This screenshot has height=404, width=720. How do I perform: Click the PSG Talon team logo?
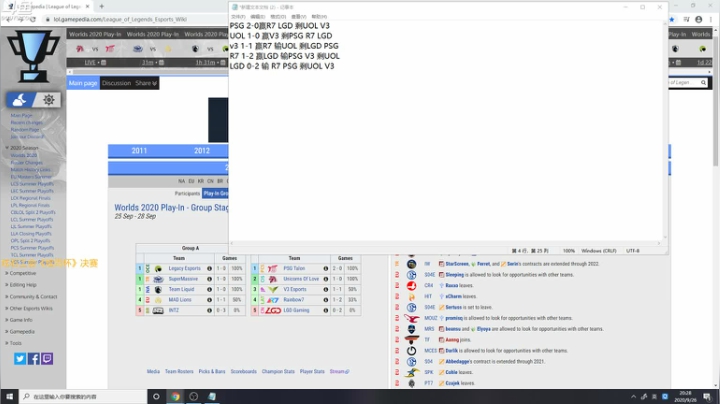point(273,269)
